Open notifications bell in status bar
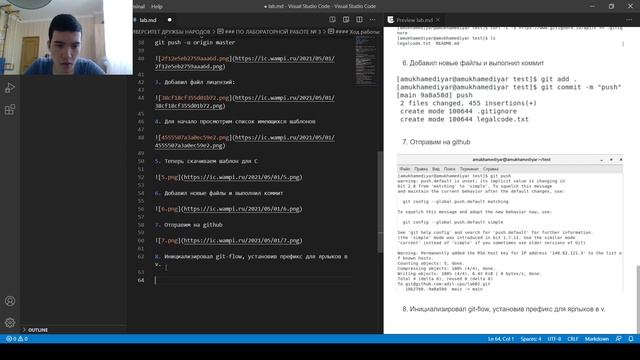The image size is (640, 360). (x=631, y=339)
